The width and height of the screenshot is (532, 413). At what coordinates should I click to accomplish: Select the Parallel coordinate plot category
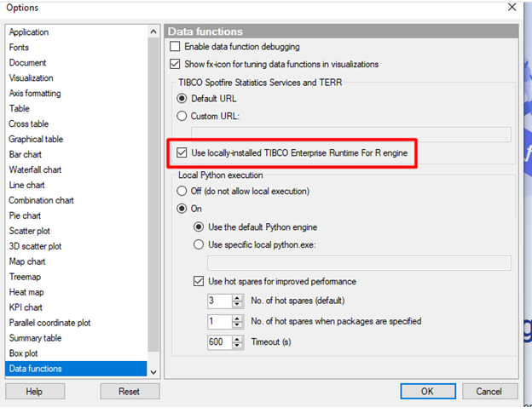coord(77,323)
